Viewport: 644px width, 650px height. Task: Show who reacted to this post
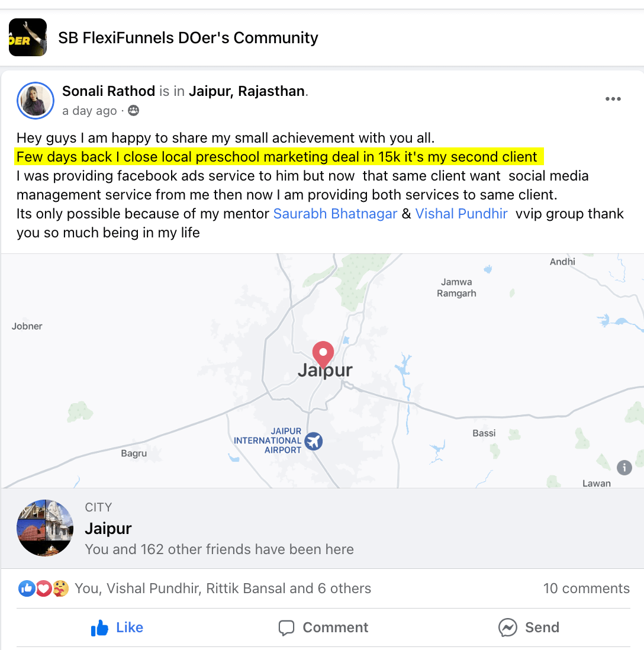coord(223,588)
